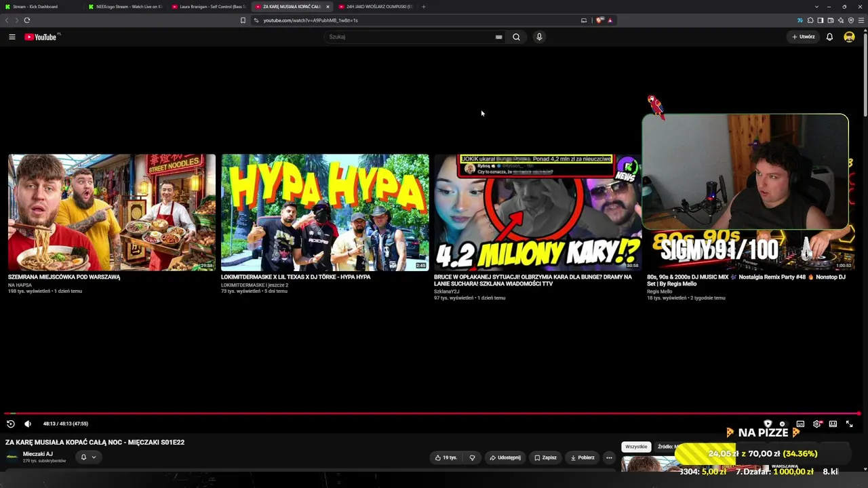Bookmark this page in the address bar
The width and height of the screenshot is (868, 488).
click(243, 20)
